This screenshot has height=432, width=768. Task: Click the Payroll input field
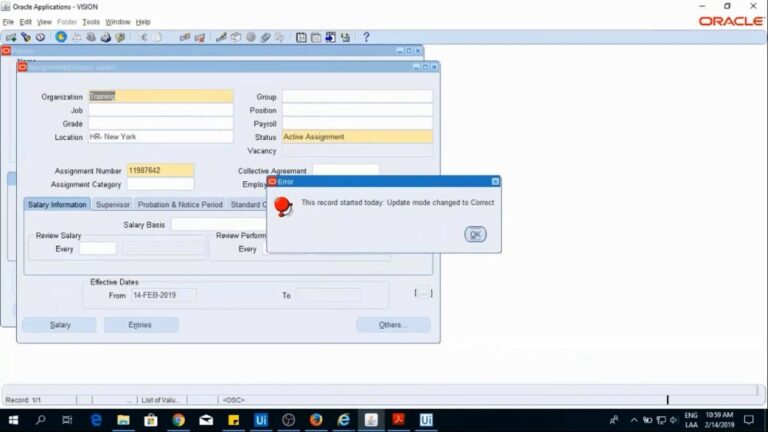pyautogui.click(x=358, y=123)
